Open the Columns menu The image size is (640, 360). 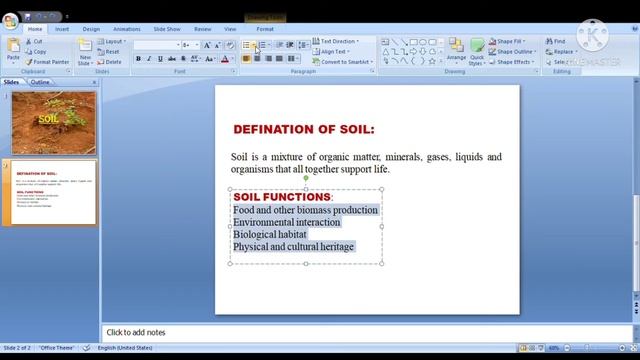point(292,59)
